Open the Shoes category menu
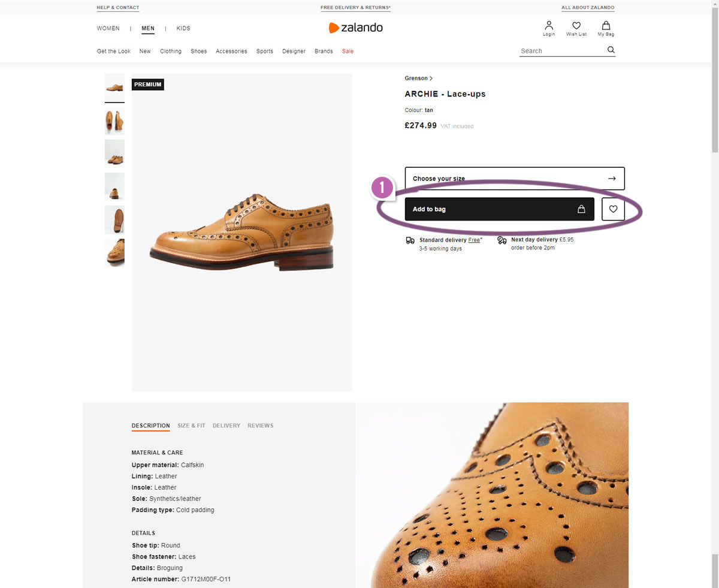The image size is (719, 588). (x=199, y=52)
